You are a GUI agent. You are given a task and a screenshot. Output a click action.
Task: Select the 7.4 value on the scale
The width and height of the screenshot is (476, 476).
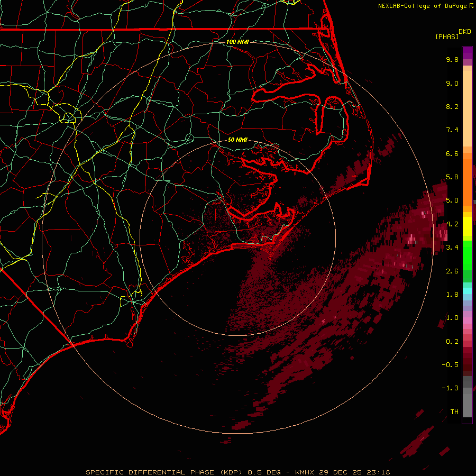(x=452, y=130)
